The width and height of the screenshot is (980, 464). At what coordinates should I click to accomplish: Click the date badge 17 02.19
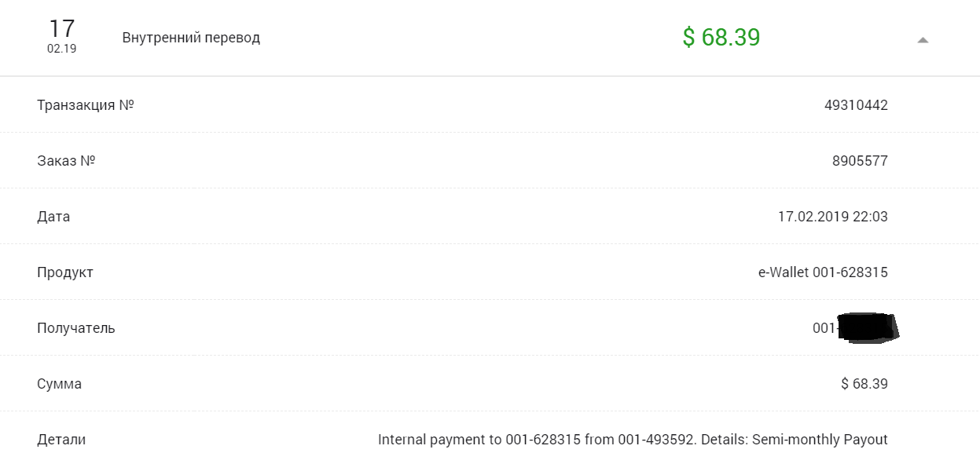[x=61, y=36]
